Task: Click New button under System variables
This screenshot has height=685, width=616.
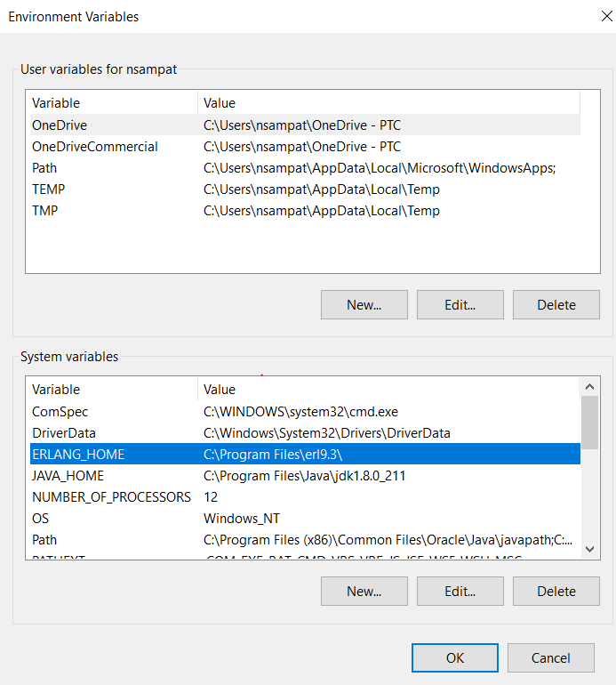Action: [x=364, y=591]
